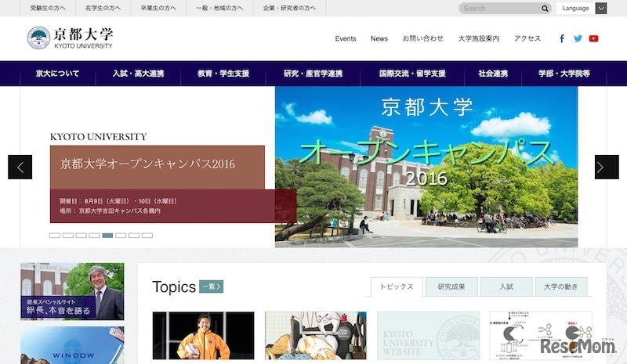The image size is (627, 364).
Task: Open the 教育・学生支援 menu
Action: coord(223,74)
